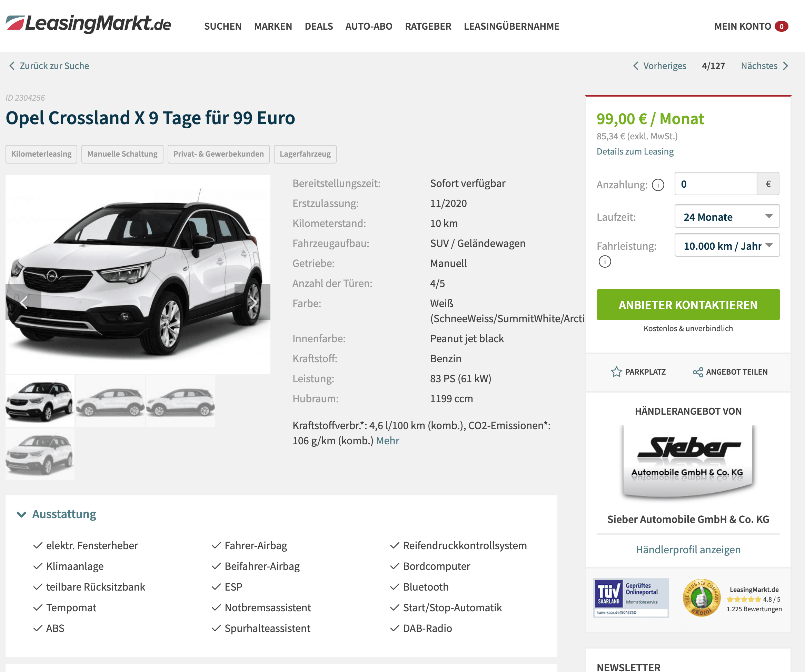Click the Anzahlung amount input field
The width and height of the screenshot is (805, 672).
pyautogui.click(x=716, y=184)
